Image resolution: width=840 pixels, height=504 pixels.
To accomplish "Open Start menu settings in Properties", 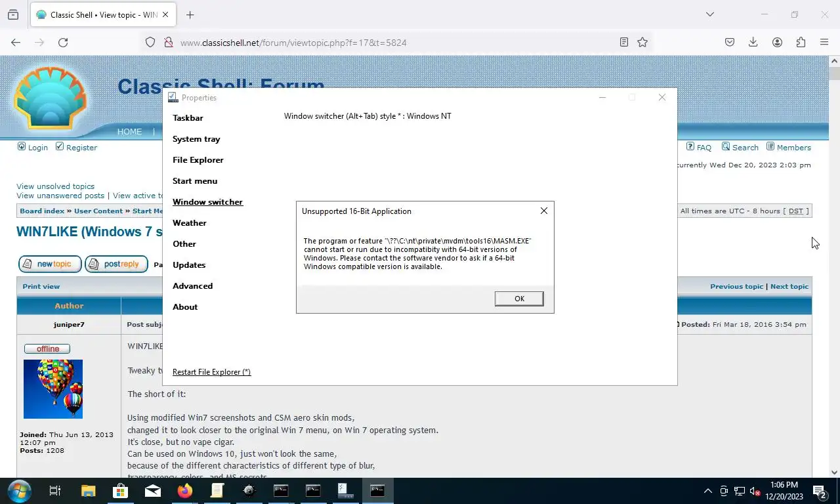I will 195,181.
